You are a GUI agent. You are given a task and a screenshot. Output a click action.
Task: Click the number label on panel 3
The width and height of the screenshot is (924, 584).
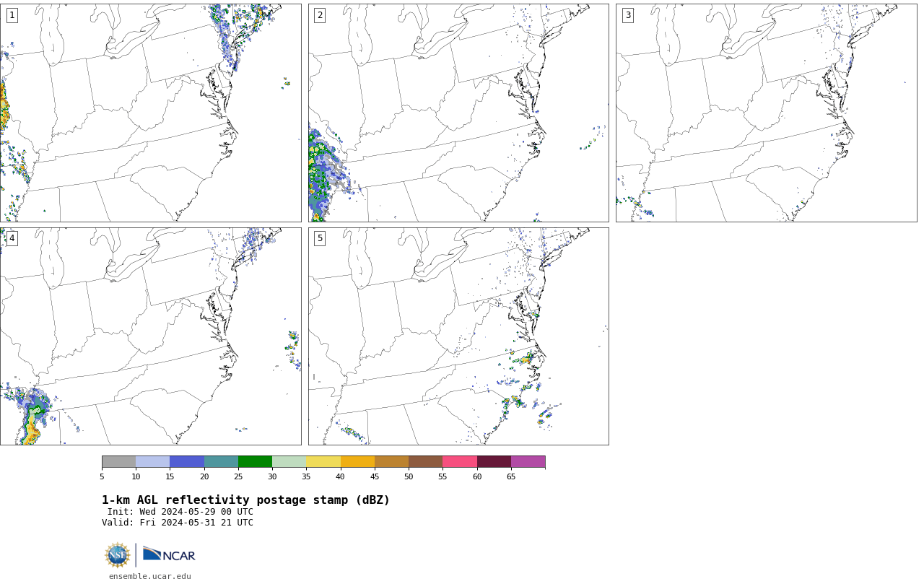[627, 15]
